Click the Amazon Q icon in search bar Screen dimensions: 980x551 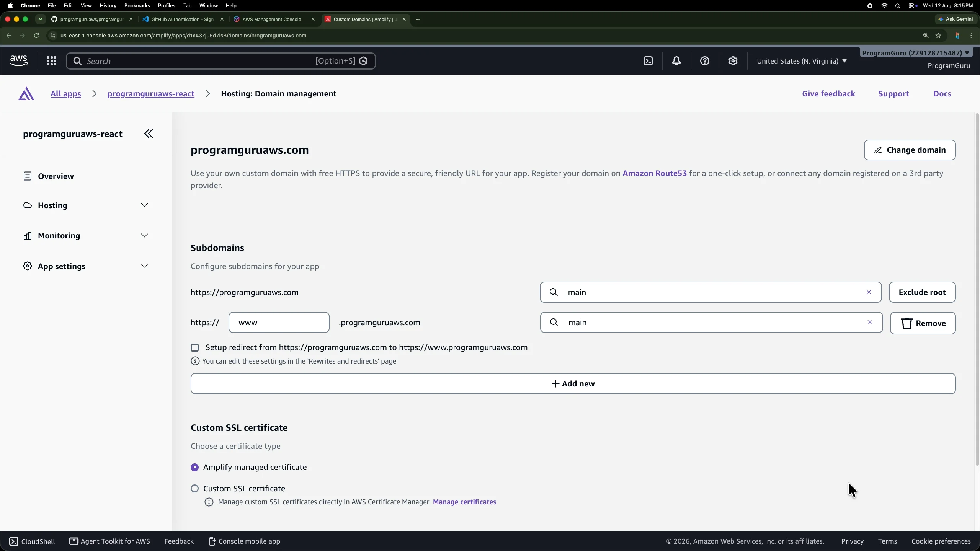click(x=364, y=61)
